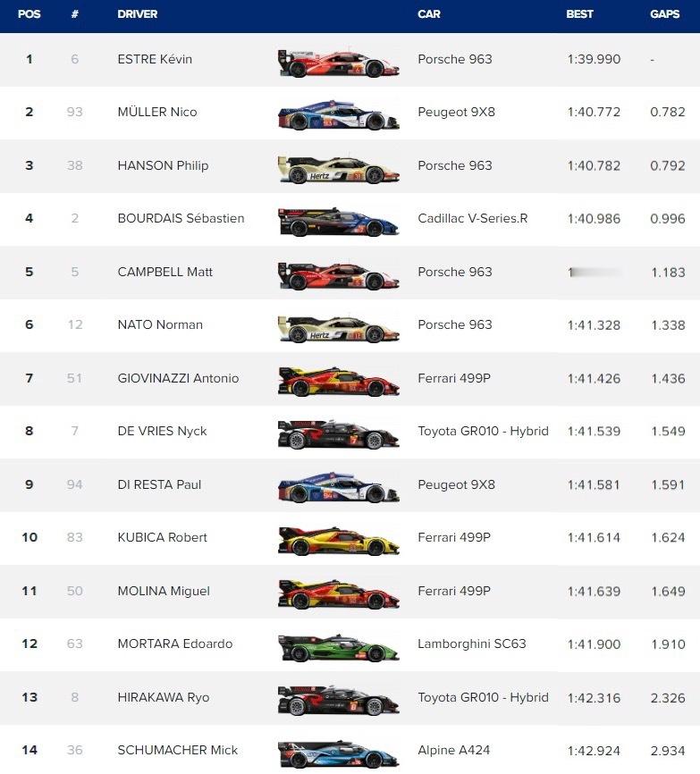Open driver ESTRE Kévin entry

155,59
